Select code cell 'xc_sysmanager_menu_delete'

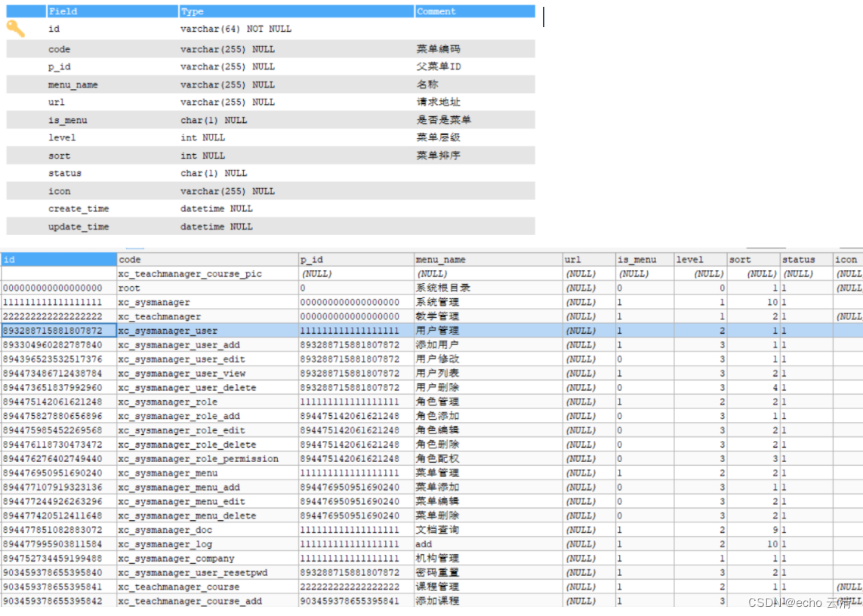coord(208,516)
